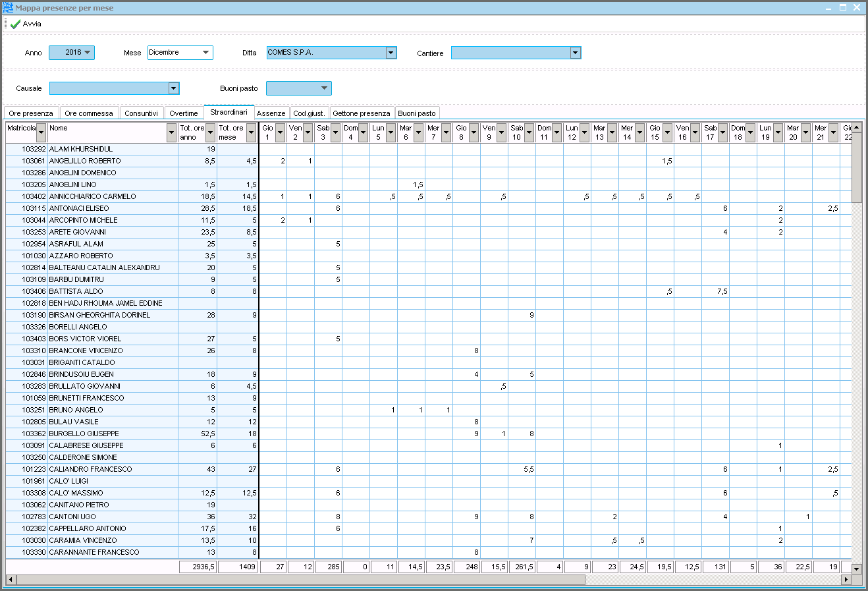The height and width of the screenshot is (591, 868).
Task: Click horizontal scrollbar right arrow
Action: click(x=846, y=580)
